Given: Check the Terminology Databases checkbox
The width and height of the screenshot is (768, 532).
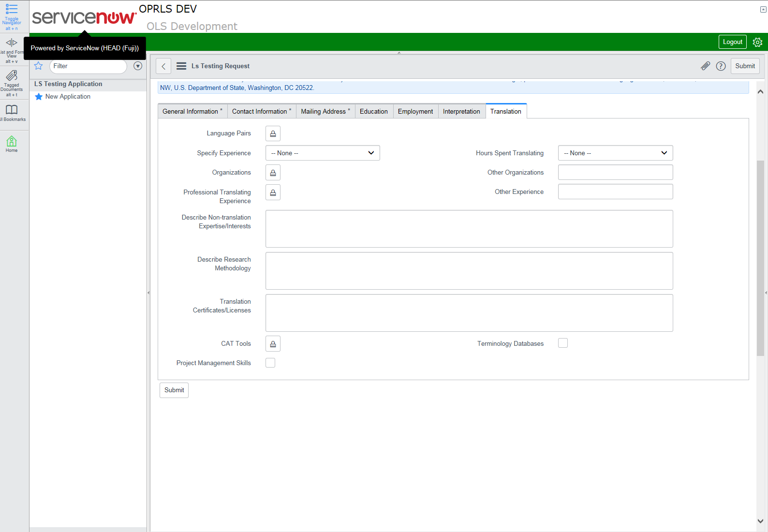Looking at the screenshot, I should [x=563, y=343].
